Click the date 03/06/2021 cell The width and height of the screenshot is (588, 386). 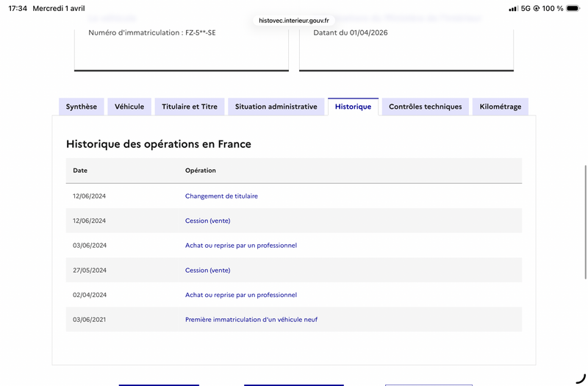pyautogui.click(x=89, y=320)
